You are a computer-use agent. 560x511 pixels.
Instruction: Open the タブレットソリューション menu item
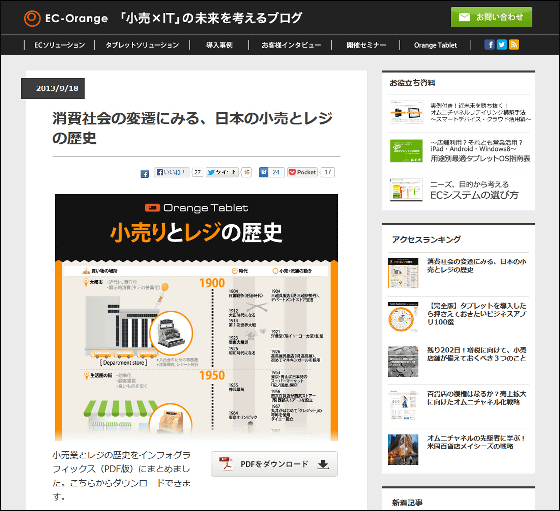tap(142, 45)
